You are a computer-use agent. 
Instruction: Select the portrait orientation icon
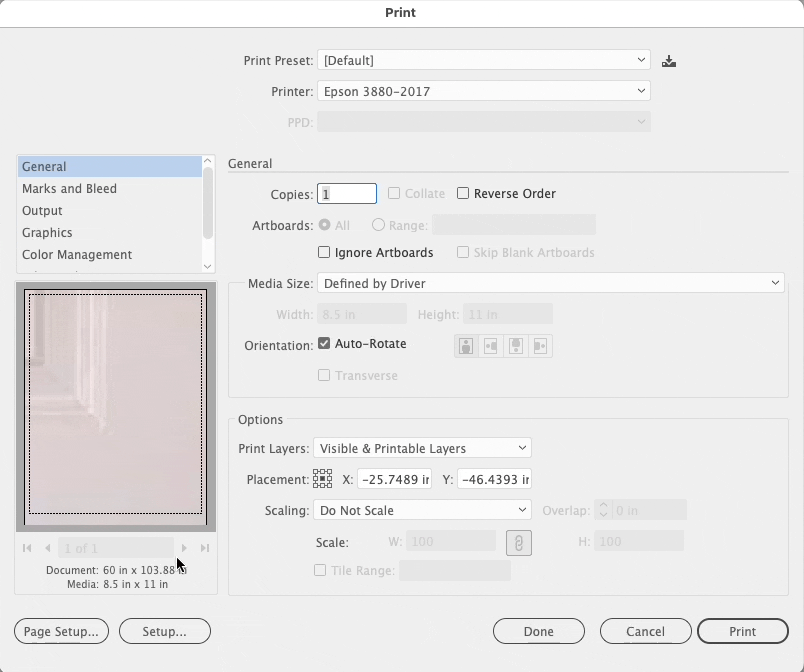point(465,345)
